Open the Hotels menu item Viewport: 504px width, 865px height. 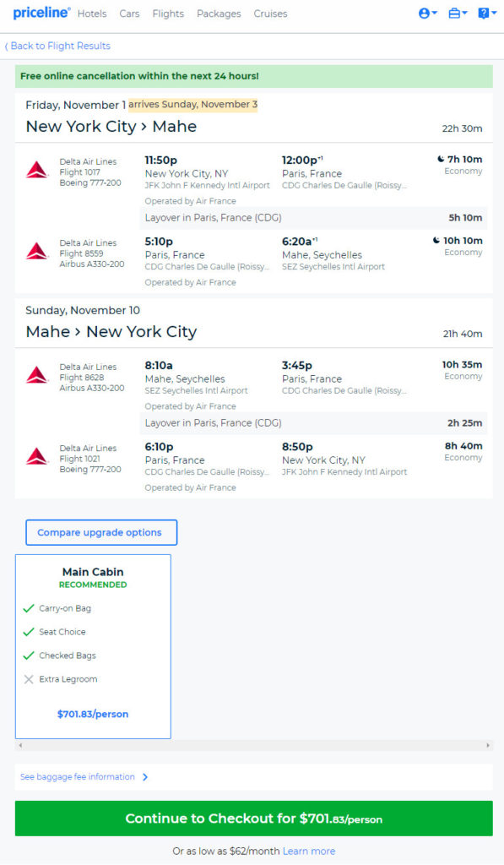click(x=92, y=14)
